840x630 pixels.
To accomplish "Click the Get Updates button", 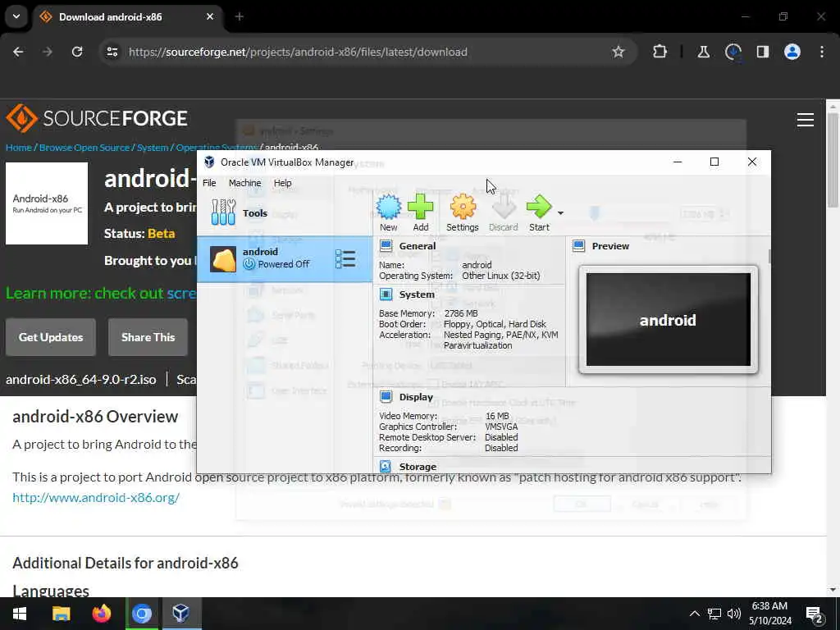I will (x=51, y=337).
